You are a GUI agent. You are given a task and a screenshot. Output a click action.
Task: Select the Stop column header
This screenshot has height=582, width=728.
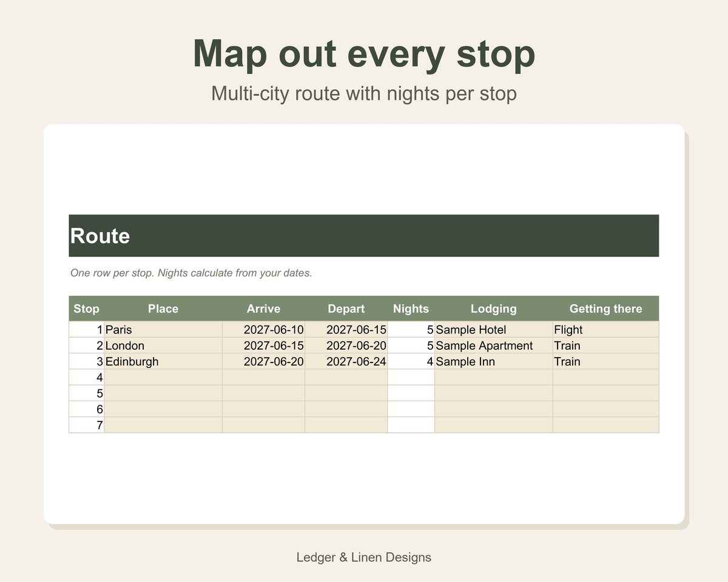[87, 309]
